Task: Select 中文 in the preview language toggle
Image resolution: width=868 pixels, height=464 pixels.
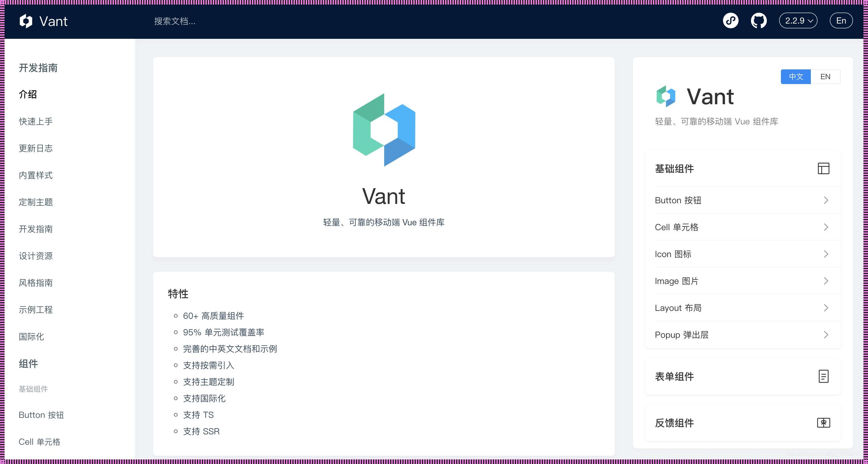Action: point(796,76)
